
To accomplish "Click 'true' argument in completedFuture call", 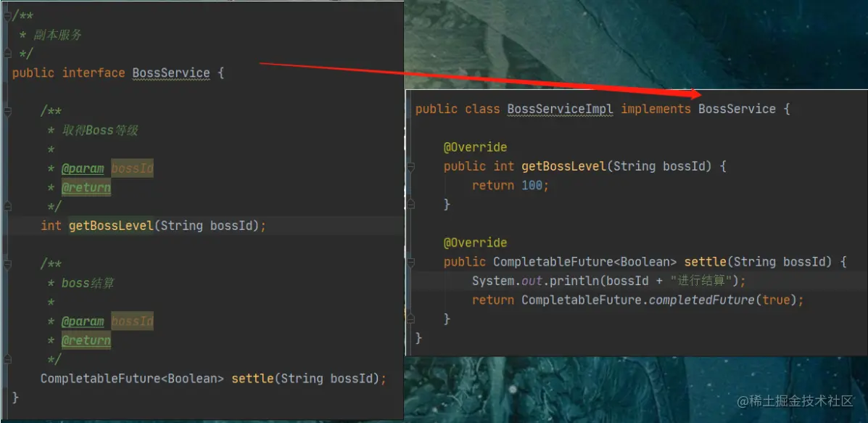I will 775,300.
